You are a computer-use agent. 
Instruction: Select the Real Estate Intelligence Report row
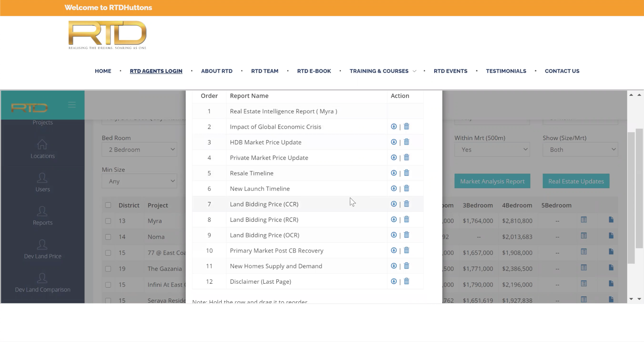click(308, 111)
